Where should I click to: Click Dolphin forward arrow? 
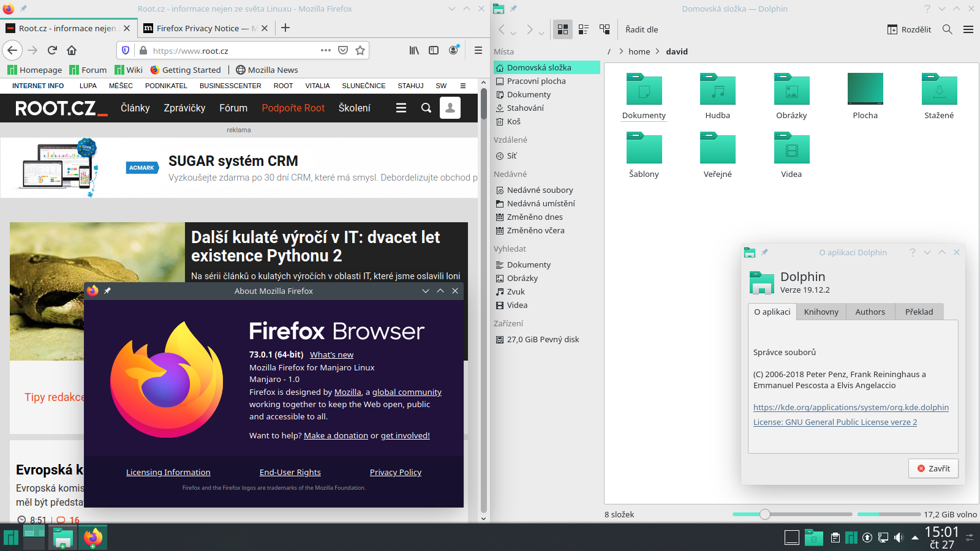[530, 29]
